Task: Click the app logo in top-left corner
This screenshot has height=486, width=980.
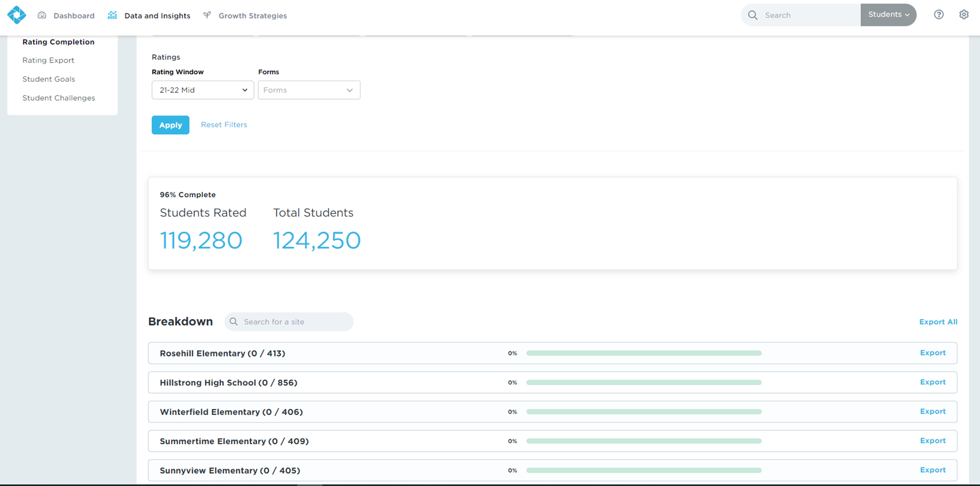Action: coord(16,15)
